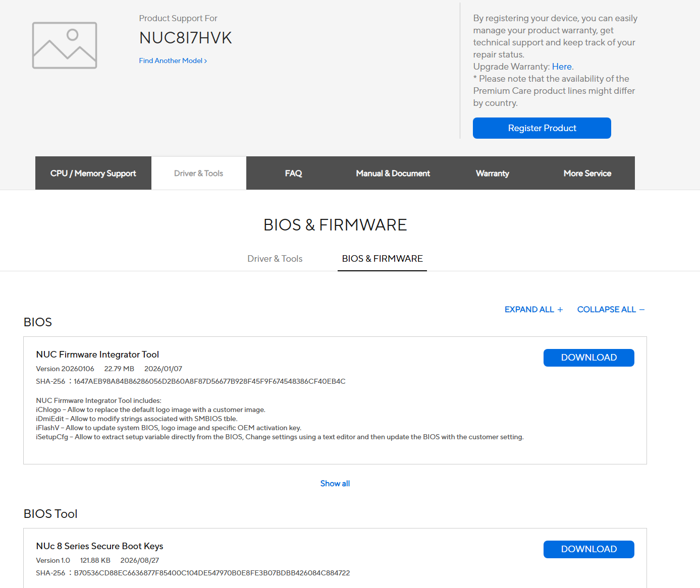Click the 2026/01/07 release date
Screen dimensions: 700x588
coord(164,369)
